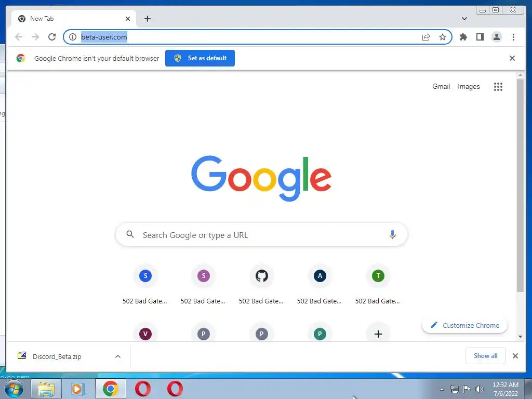This screenshot has height=399, width=532.
Task: Open Action Center flag tray icon
Action: [x=467, y=389]
